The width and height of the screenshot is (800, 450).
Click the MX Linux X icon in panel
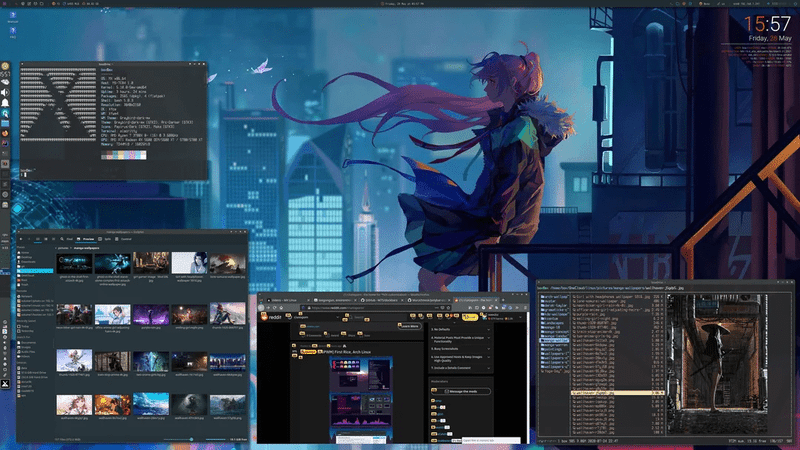[6, 384]
